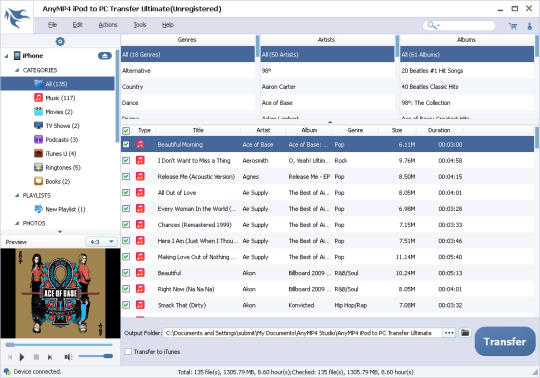Click the search input field
The image size is (540, 378).
coord(467,26)
